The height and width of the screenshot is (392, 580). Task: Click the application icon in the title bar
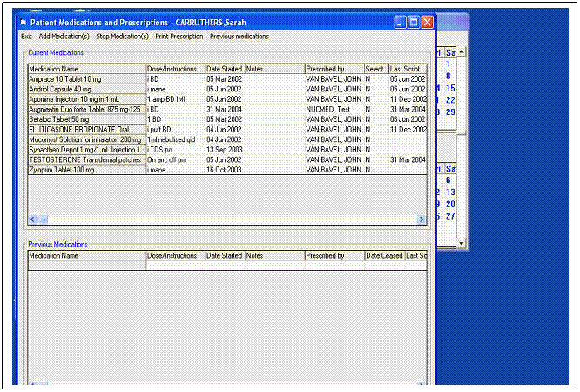[x=24, y=21]
